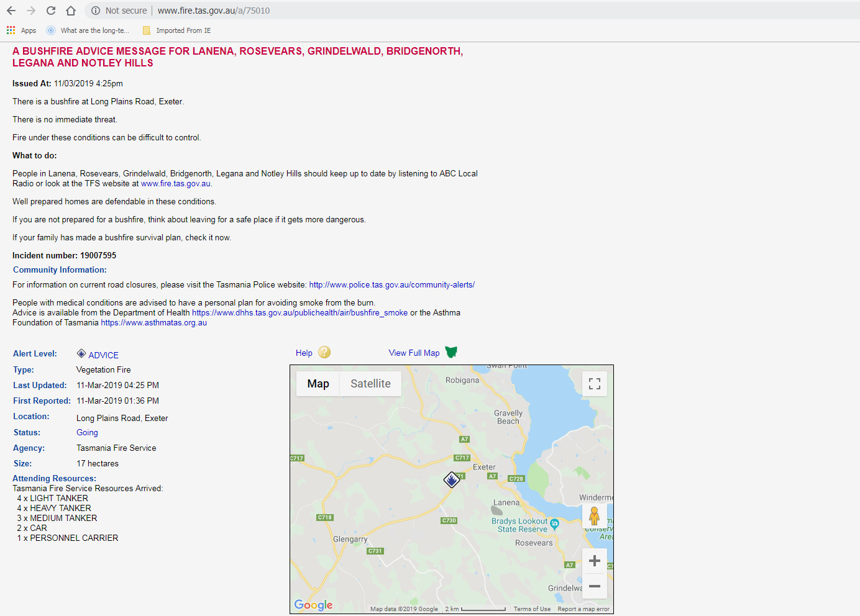Image resolution: width=860 pixels, height=616 pixels.
Task: Click the browser Back arrow
Action: 11,11
